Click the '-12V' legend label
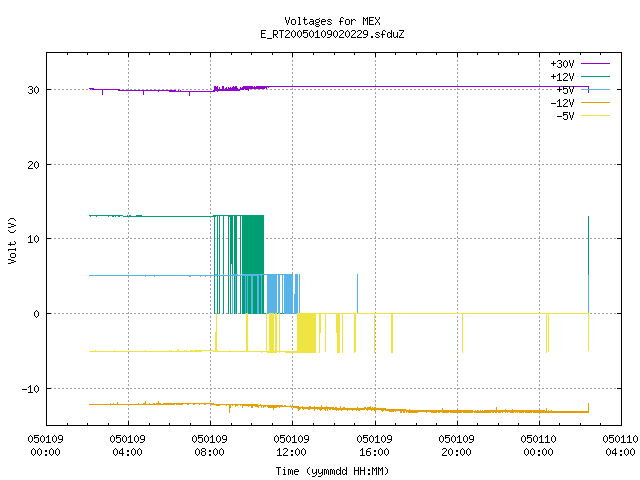 (562, 103)
